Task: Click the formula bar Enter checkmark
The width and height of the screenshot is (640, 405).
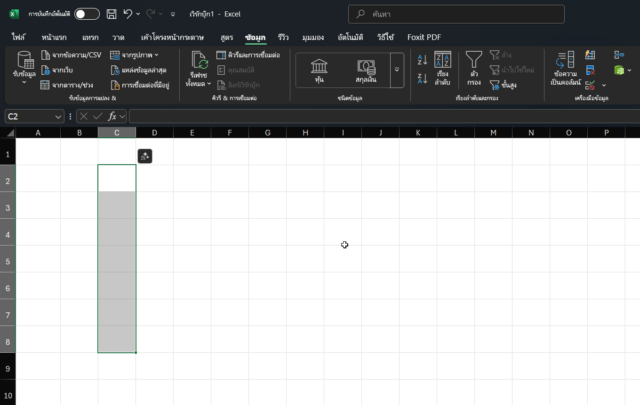Action: (98, 116)
